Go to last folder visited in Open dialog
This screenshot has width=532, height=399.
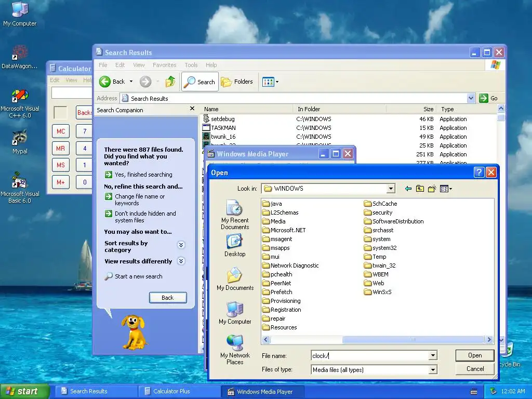coord(408,189)
